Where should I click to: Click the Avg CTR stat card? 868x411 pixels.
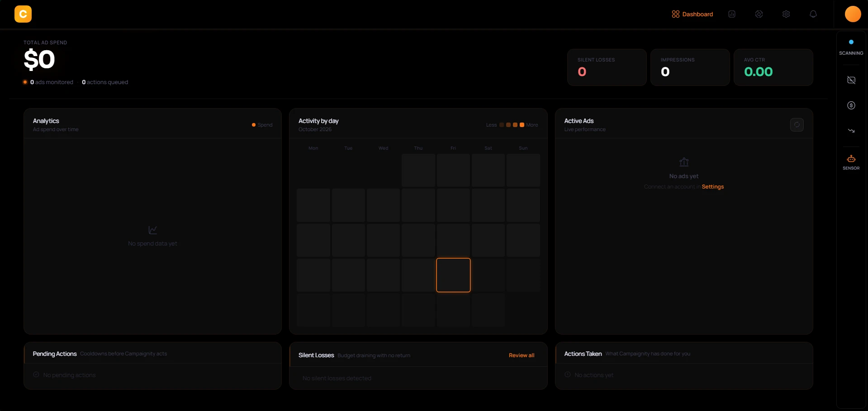[x=773, y=67]
